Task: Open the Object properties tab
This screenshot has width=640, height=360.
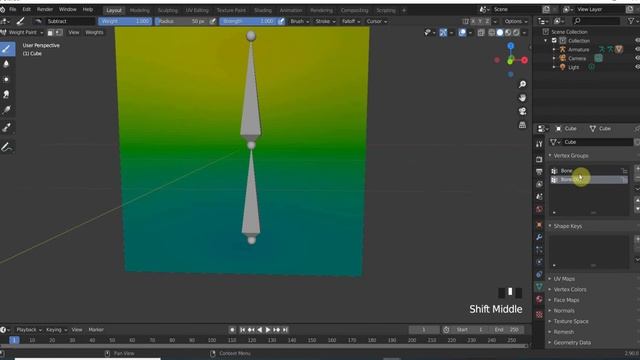Action: click(539, 225)
